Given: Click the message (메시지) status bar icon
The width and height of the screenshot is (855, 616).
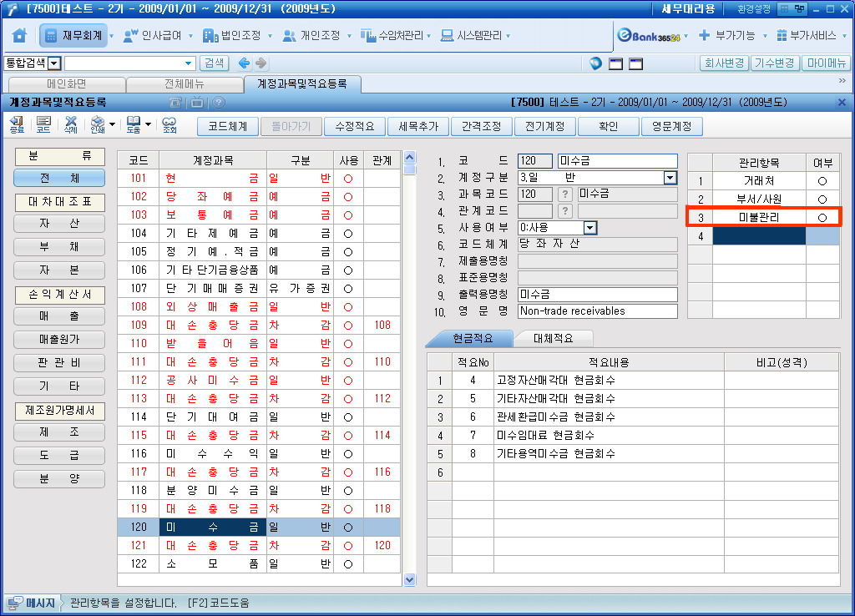Looking at the screenshot, I should (x=15, y=603).
